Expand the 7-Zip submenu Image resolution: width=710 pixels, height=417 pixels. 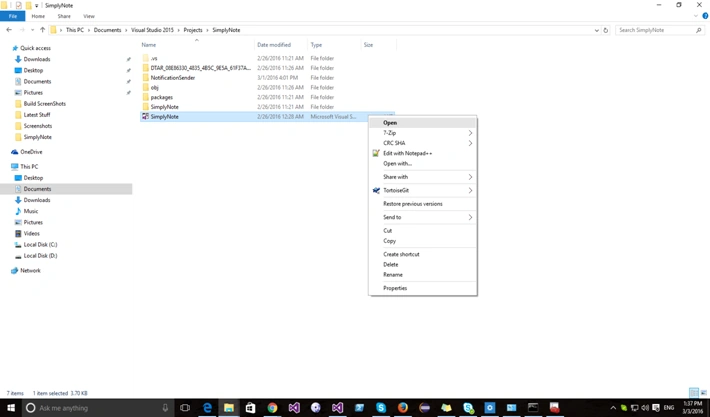click(x=422, y=133)
